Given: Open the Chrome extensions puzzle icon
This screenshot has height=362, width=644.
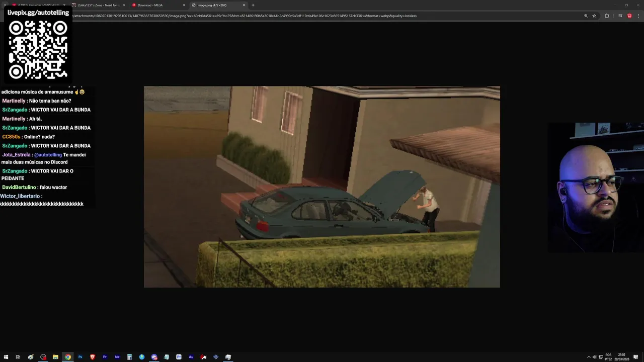Looking at the screenshot, I should [x=607, y=16].
